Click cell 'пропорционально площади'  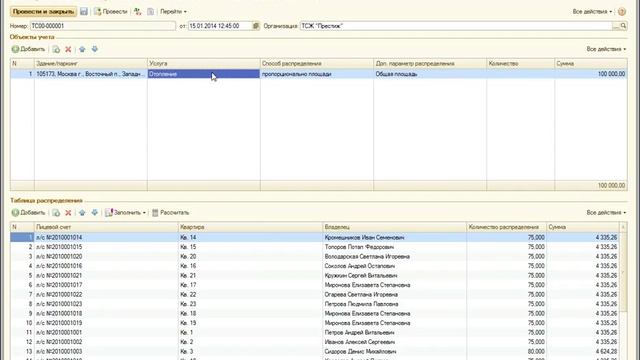pos(317,74)
